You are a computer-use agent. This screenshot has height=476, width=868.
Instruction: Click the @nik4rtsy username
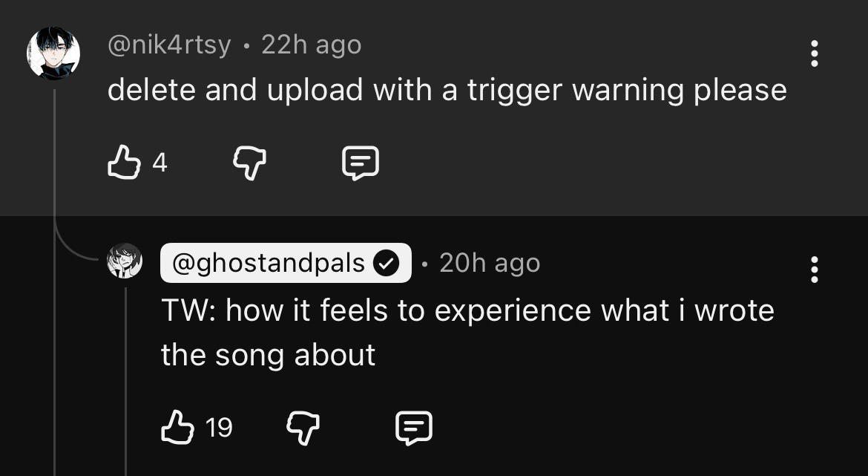pyautogui.click(x=169, y=45)
